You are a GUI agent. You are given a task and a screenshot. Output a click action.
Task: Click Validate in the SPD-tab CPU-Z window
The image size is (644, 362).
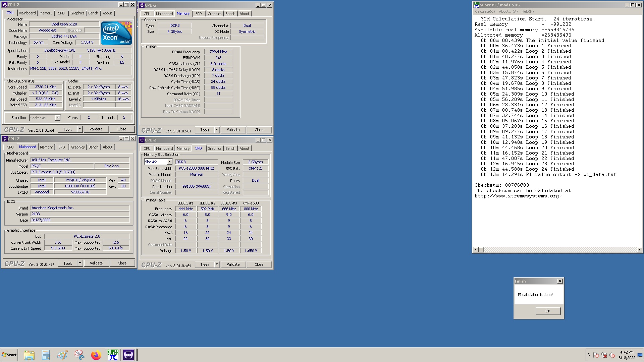pos(233,264)
